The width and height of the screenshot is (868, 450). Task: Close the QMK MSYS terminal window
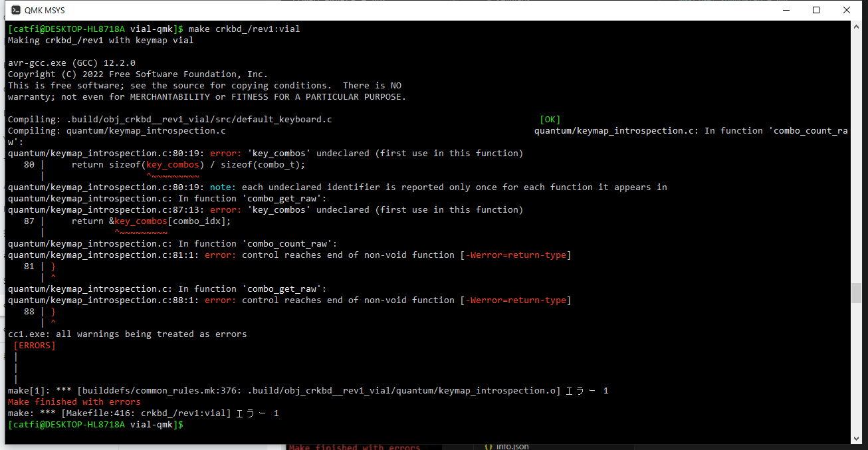coord(847,10)
